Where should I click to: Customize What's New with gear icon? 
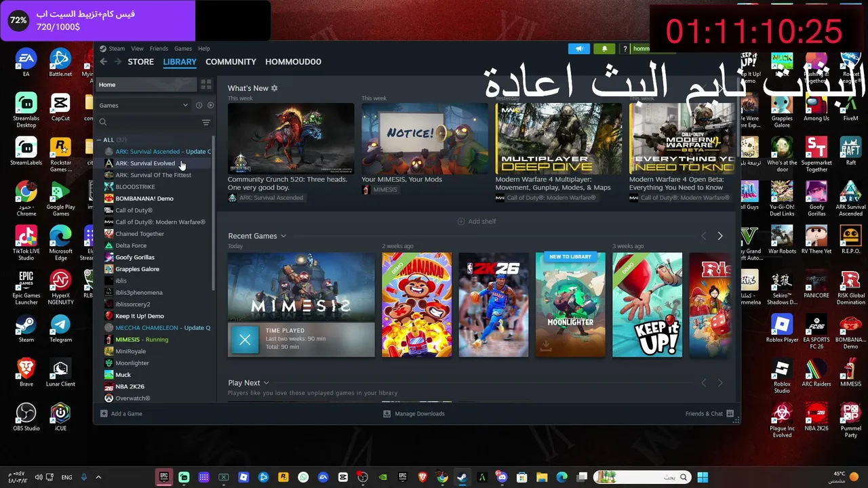tap(275, 88)
